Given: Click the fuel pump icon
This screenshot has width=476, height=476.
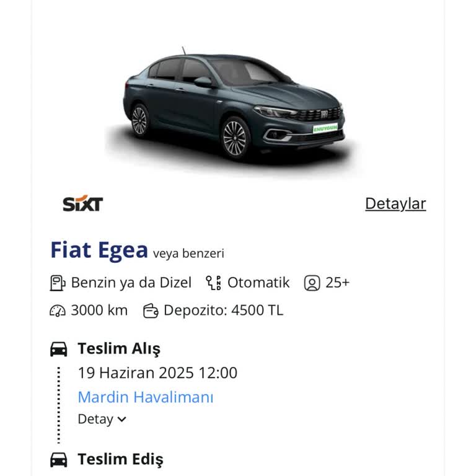Looking at the screenshot, I should pyautogui.click(x=57, y=283).
